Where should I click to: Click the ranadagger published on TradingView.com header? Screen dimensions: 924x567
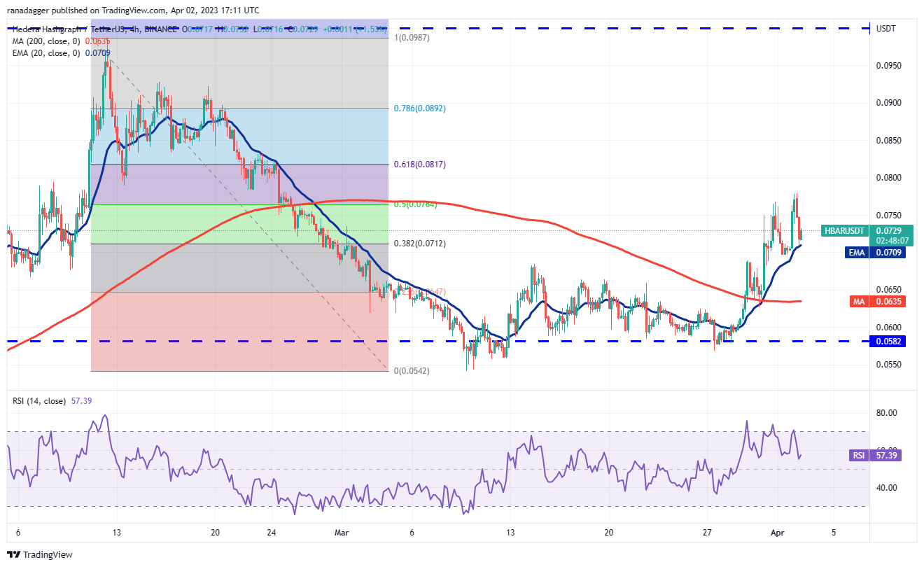pos(133,10)
